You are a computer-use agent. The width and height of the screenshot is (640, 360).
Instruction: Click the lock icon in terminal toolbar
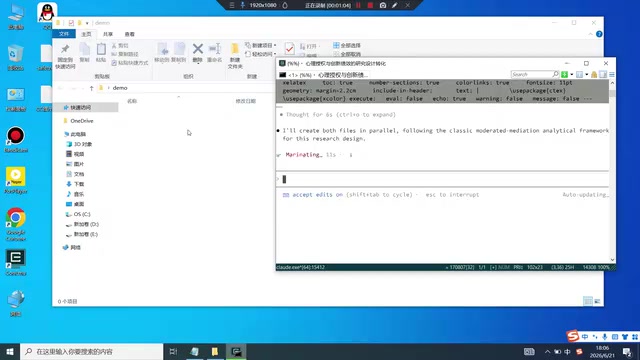coord(594,74)
